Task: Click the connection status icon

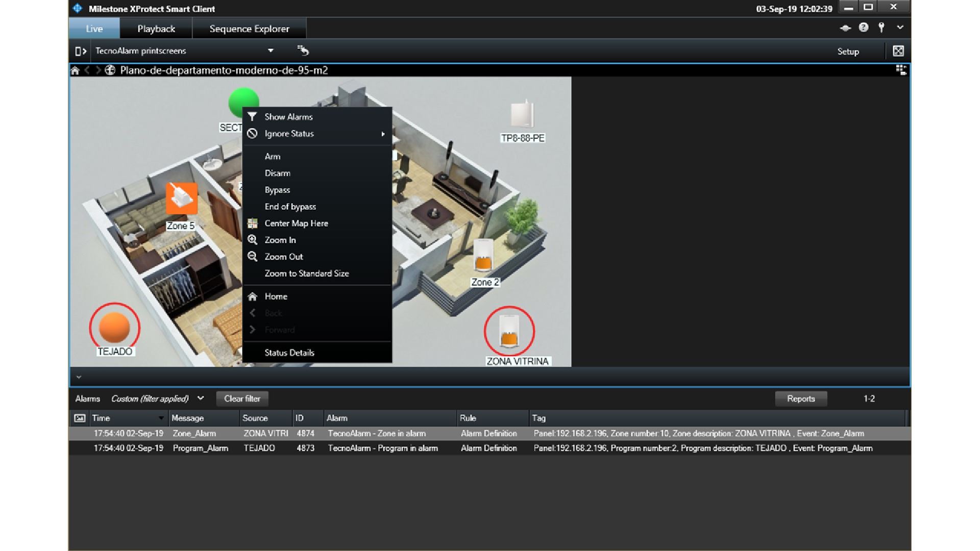Action: click(x=845, y=28)
